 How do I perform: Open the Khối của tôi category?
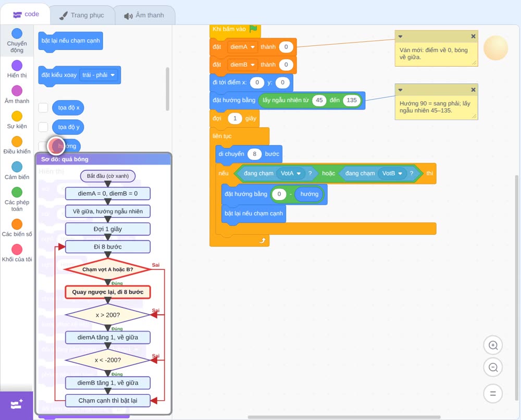pyautogui.click(x=17, y=253)
